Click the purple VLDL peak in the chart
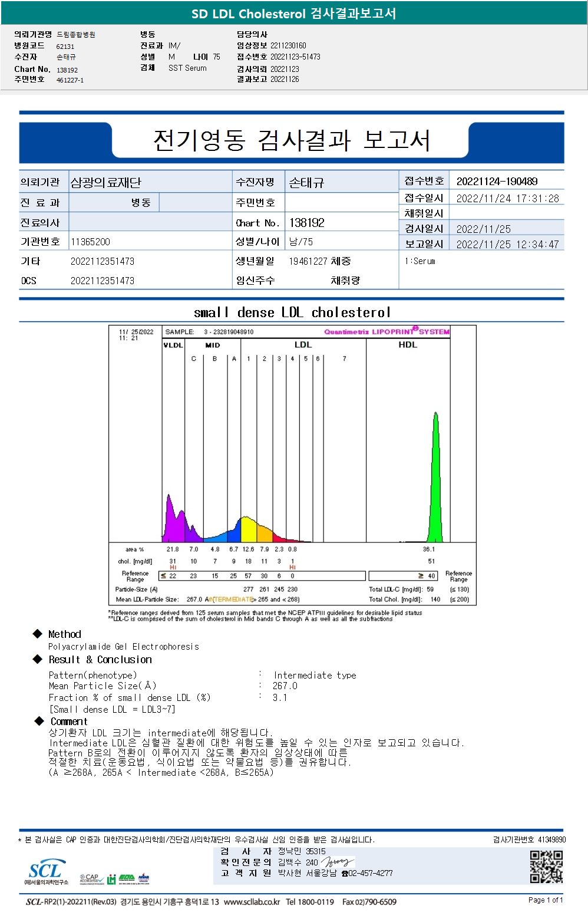Viewport: 588px width, 922px height. 174,519
